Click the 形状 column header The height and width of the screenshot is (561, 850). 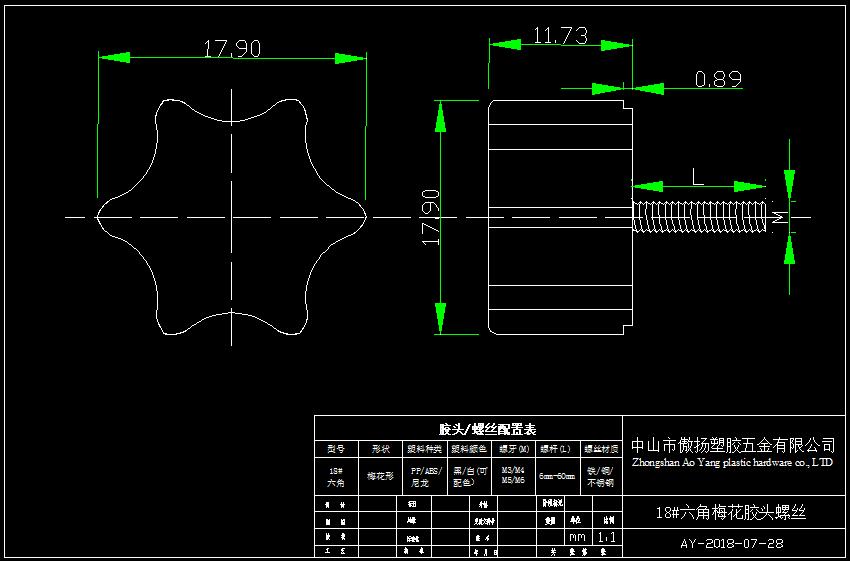click(381, 449)
